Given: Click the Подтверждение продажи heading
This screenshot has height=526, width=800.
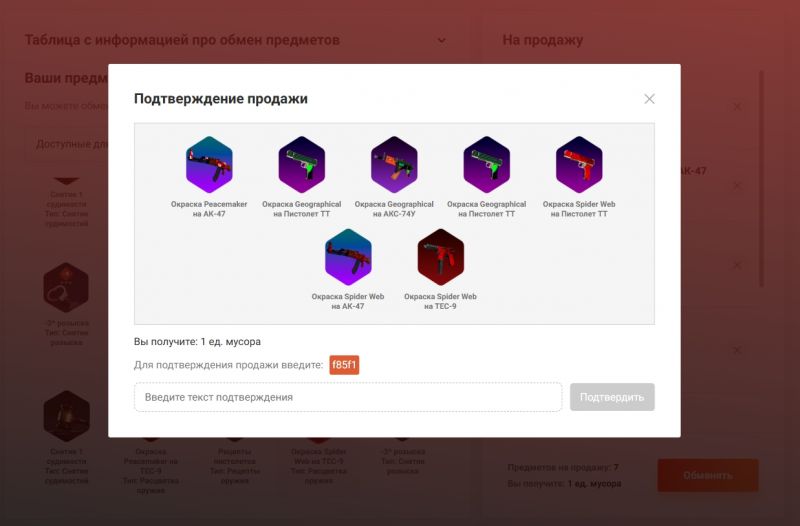Looking at the screenshot, I should 221,98.
